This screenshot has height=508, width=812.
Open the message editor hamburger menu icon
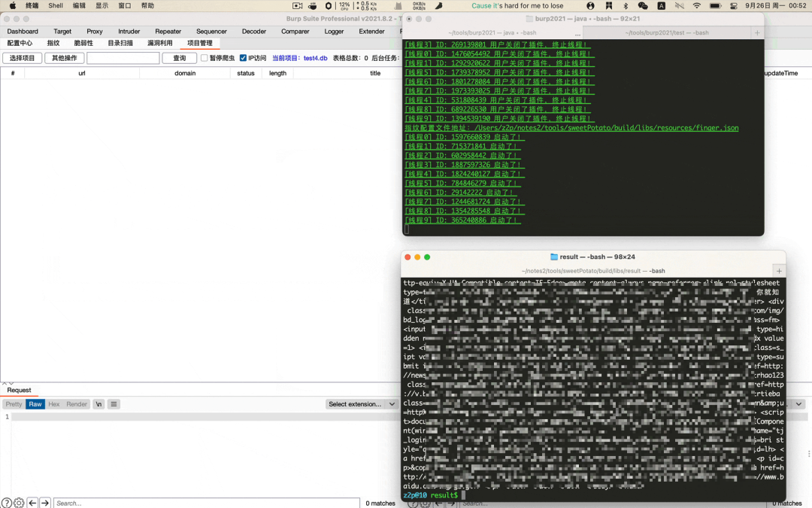(x=114, y=404)
